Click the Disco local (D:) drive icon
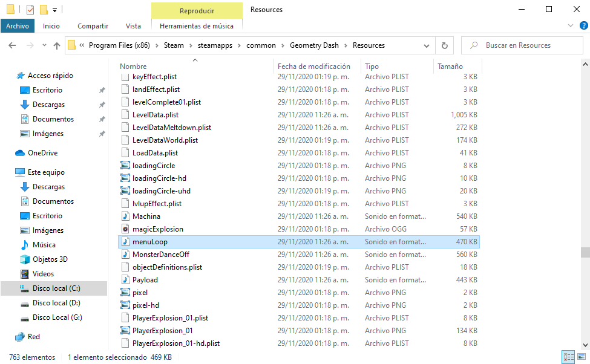The height and width of the screenshot is (364, 590). (24, 304)
